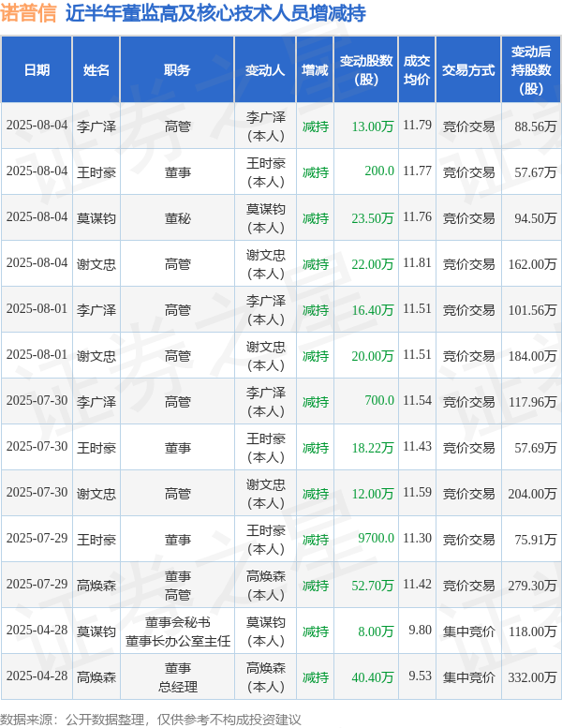The image size is (562, 728).
Task: Click the 11.81 average price cell
Action: coord(417,262)
